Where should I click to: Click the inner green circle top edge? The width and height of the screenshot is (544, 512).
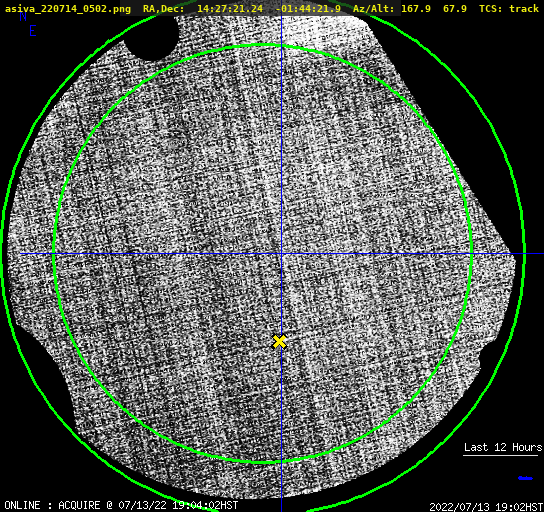pyautogui.click(x=263, y=45)
